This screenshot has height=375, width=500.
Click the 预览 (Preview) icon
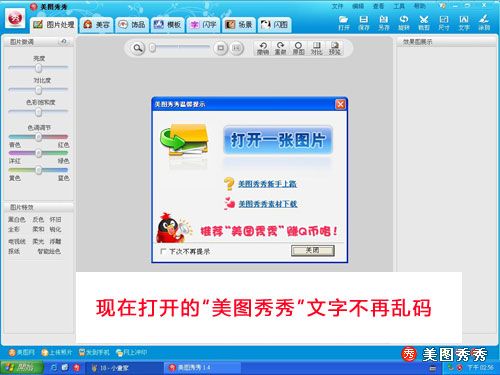(334, 45)
